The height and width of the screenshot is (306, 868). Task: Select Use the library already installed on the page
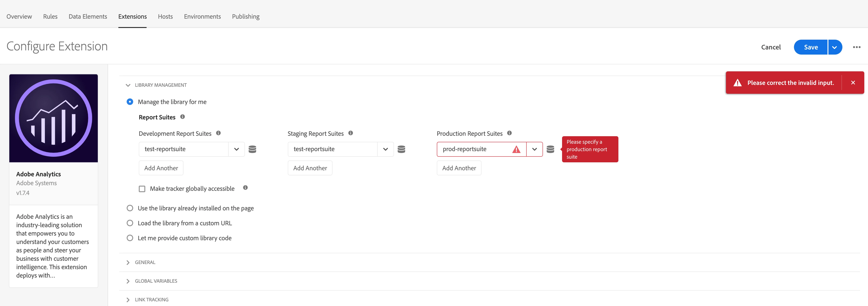tap(130, 208)
